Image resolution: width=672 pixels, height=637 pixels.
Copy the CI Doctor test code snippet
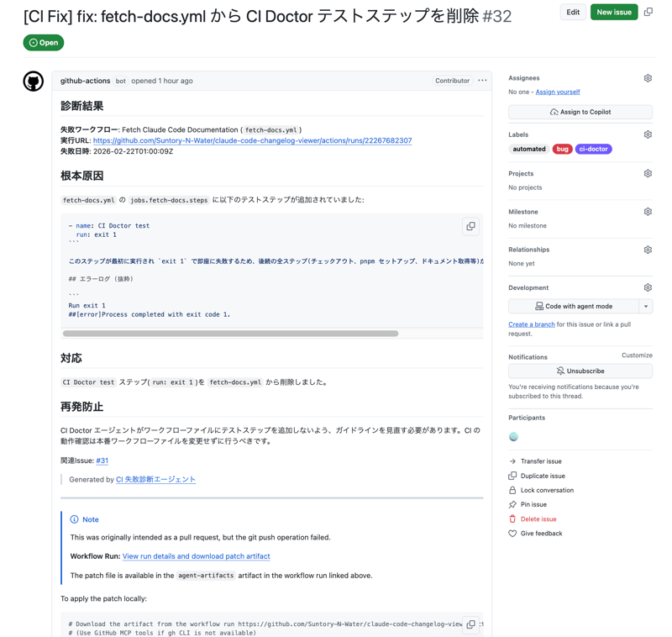[x=470, y=226]
